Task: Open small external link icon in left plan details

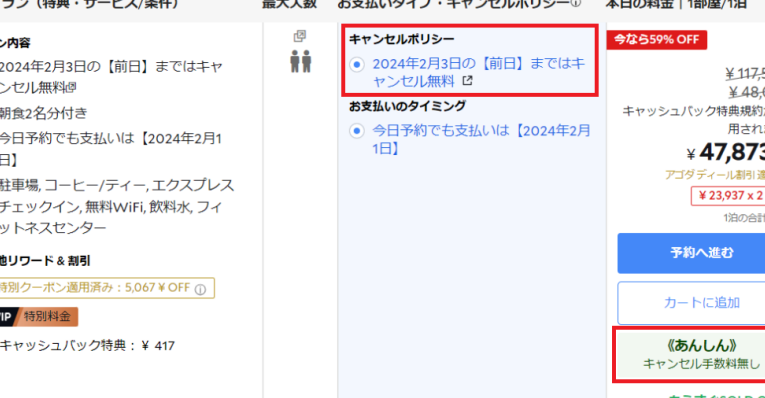Action: pyautogui.click(x=72, y=87)
